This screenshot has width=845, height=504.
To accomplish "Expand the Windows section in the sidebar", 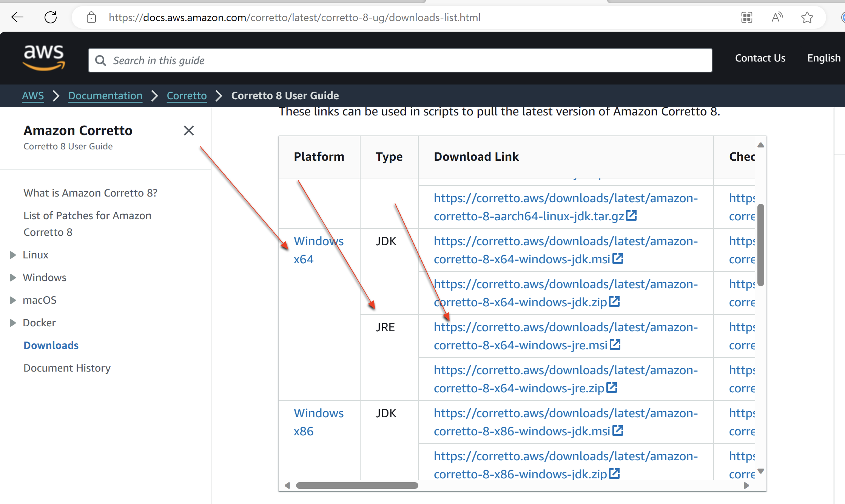I will pos(13,278).
